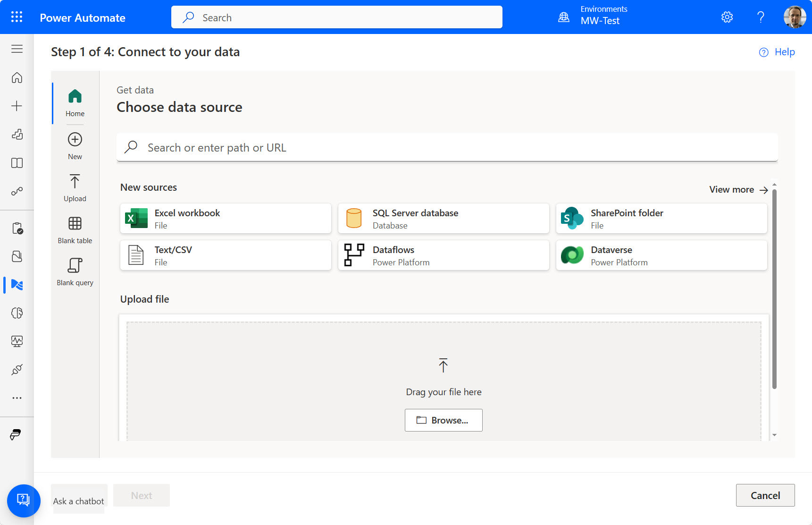Click the Approvals clipboard icon in left rail
This screenshot has height=525, width=812.
pos(17,229)
